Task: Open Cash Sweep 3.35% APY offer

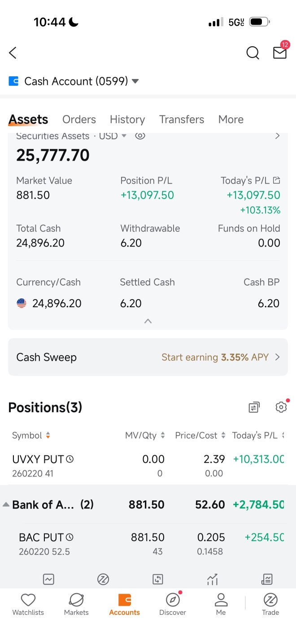Action: (x=148, y=357)
